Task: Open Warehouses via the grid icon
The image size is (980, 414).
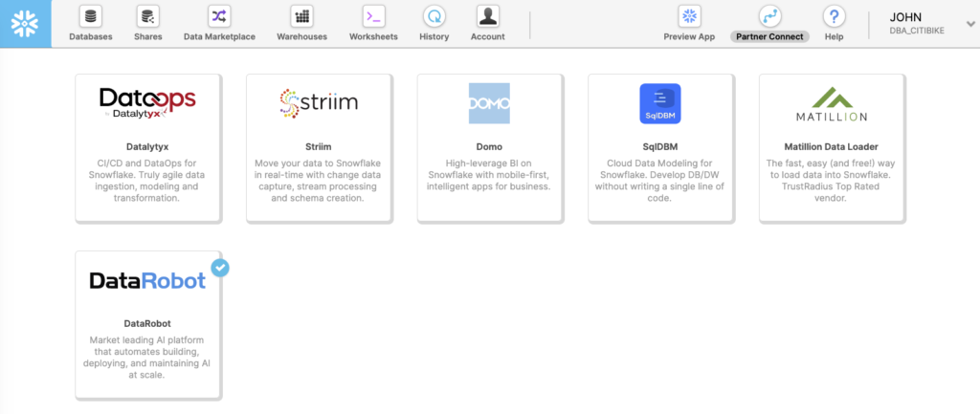Action: click(x=301, y=17)
